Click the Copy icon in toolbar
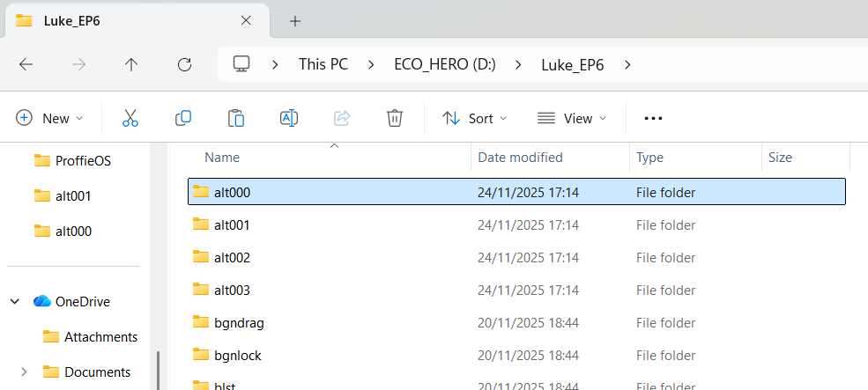 click(183, 118)
